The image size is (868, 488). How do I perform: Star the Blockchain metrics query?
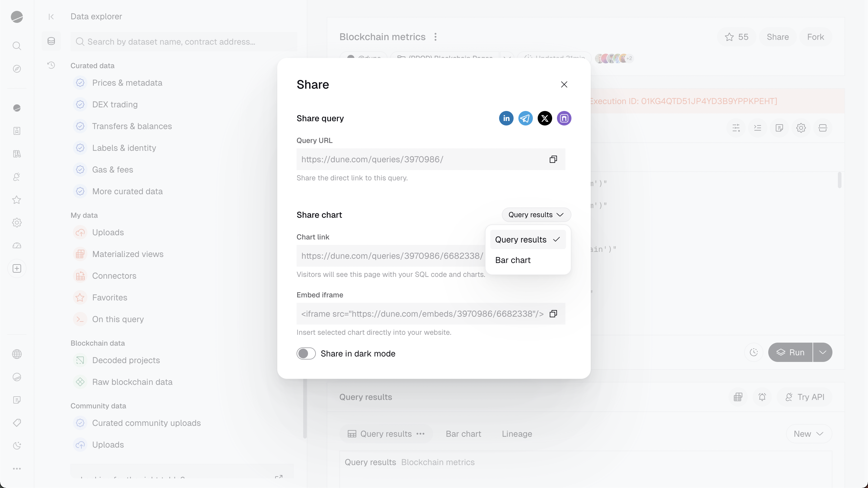pos(737,37)
